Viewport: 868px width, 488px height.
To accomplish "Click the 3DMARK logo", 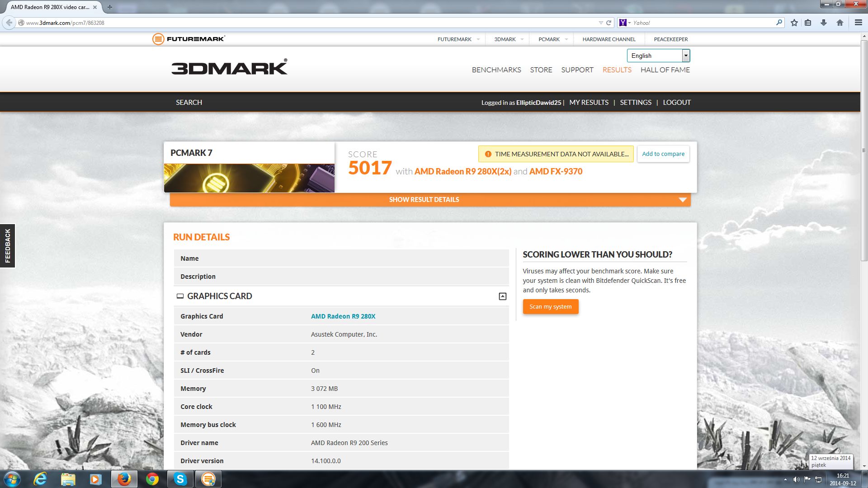I will click(229, 67).
